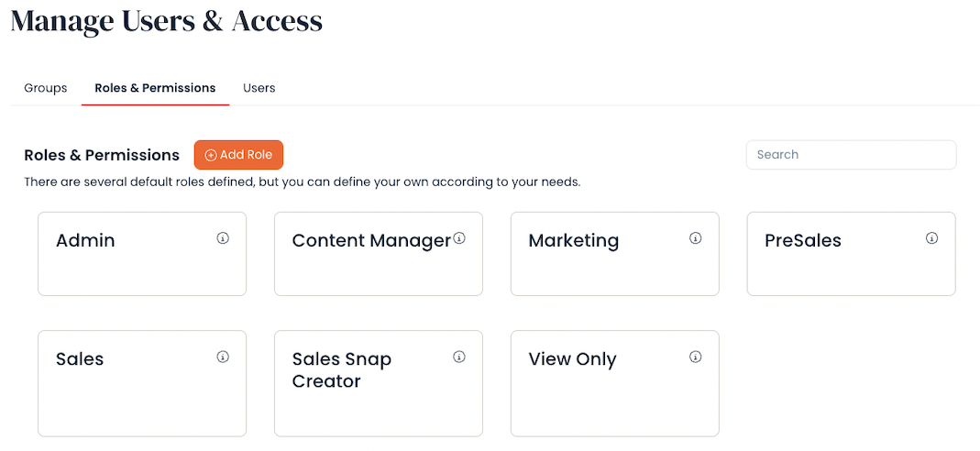Image resolution: width=980 pixels, height=451 pixels.
Task: Click the PreSales info icon
Action: 931,238
